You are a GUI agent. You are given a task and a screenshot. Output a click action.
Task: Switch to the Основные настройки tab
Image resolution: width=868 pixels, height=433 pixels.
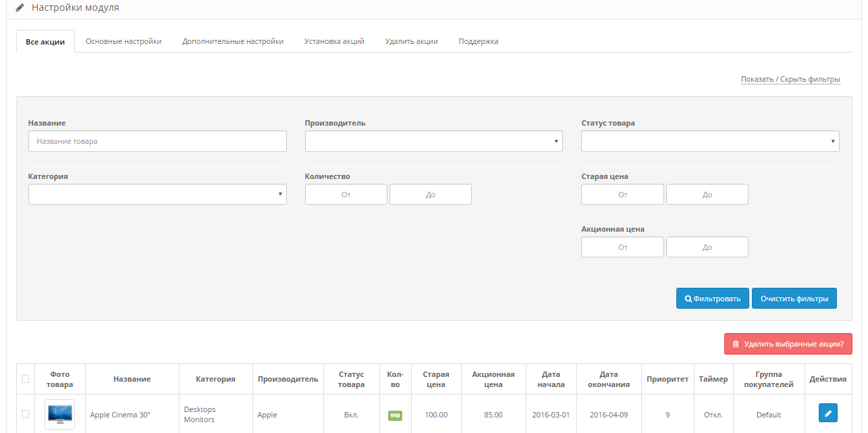pyautogui.click(x=124, y=41)
